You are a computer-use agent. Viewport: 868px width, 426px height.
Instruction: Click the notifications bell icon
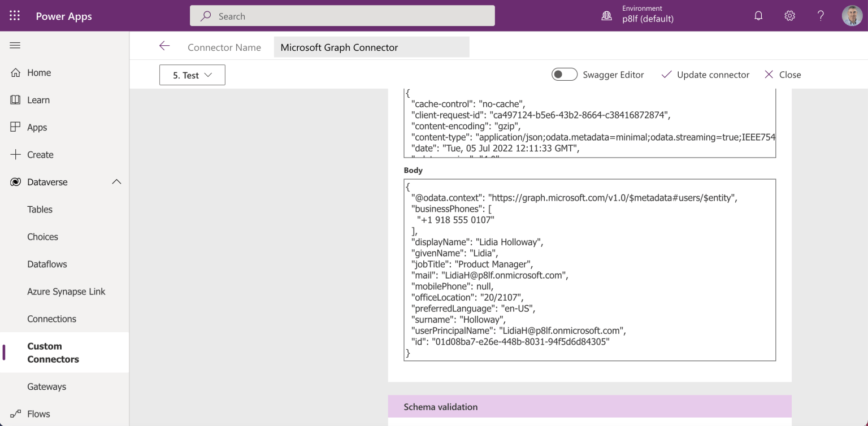(758, 16)
